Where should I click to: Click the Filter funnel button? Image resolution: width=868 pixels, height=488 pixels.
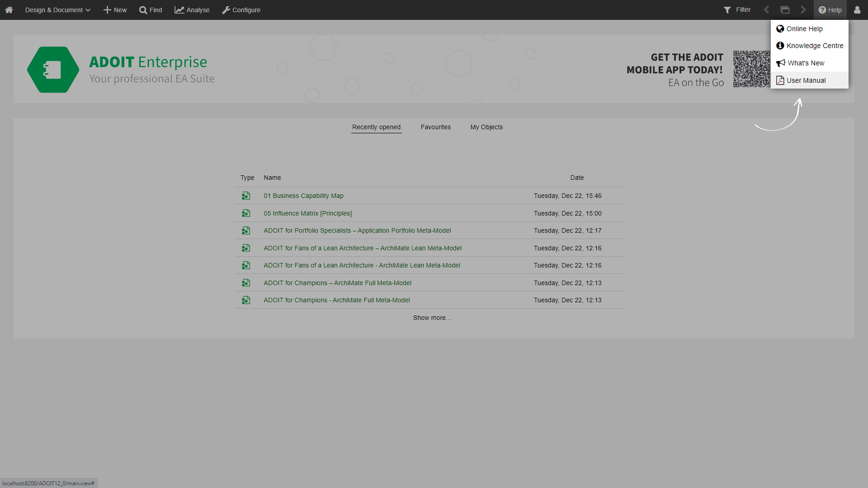tap(737, 10)
